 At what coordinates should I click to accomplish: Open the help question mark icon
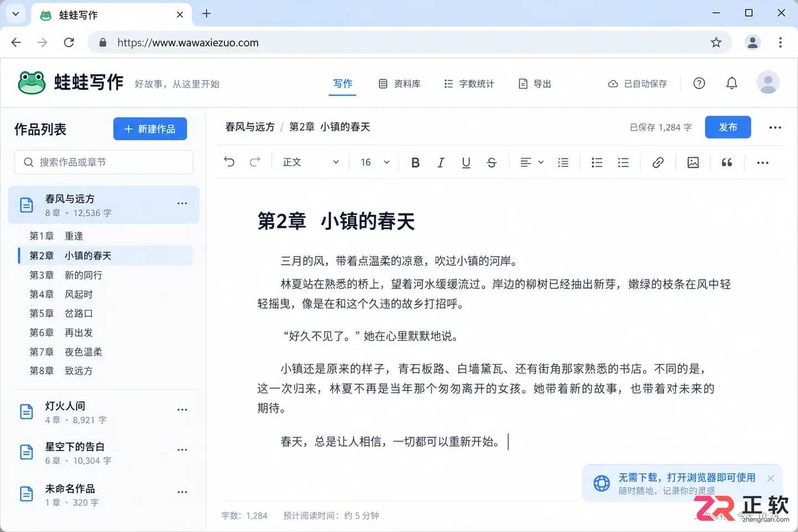(x=699, y=83)
